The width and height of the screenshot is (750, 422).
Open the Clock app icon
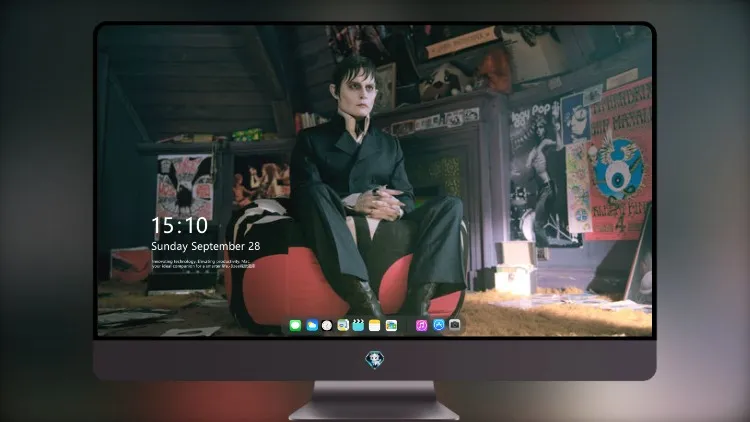[327, 326]
